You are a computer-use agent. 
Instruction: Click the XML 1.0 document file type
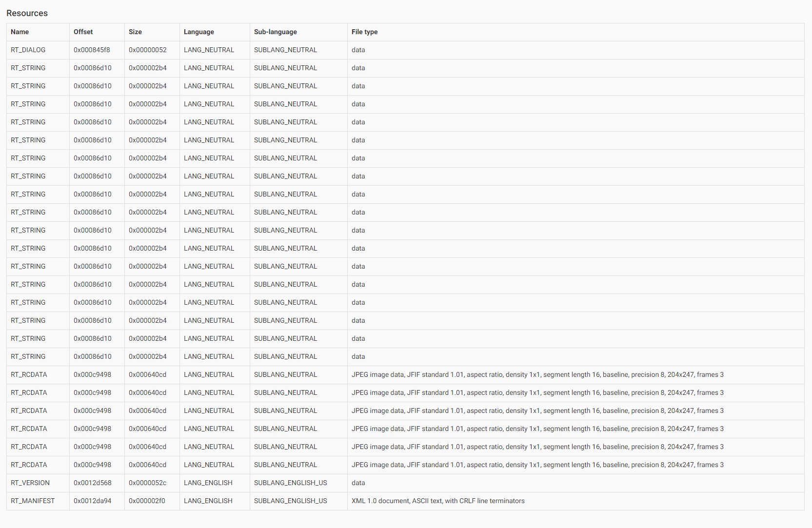[x=438, y=501]
